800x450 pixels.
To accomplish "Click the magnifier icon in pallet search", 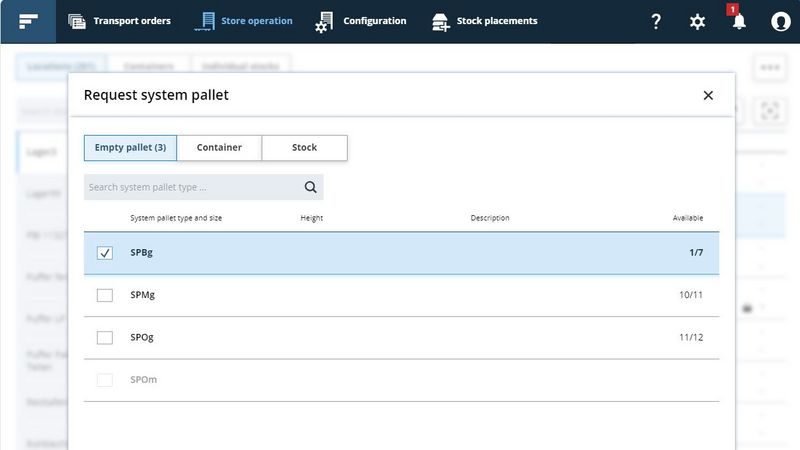I will point(310,187).
